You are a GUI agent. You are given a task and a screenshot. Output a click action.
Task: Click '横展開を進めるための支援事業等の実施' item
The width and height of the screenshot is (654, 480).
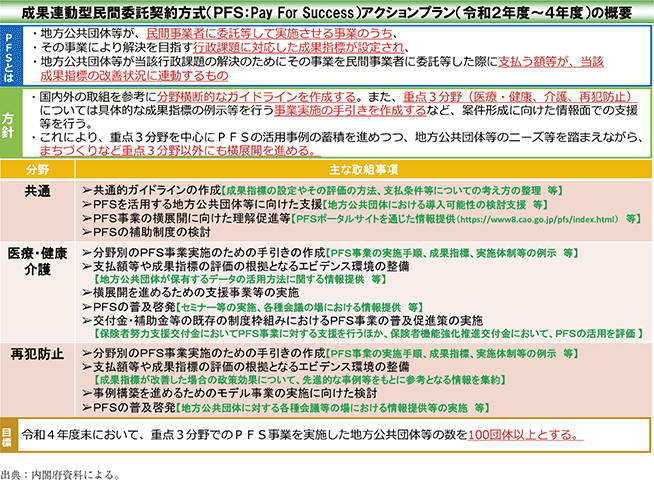pos(196,293)
